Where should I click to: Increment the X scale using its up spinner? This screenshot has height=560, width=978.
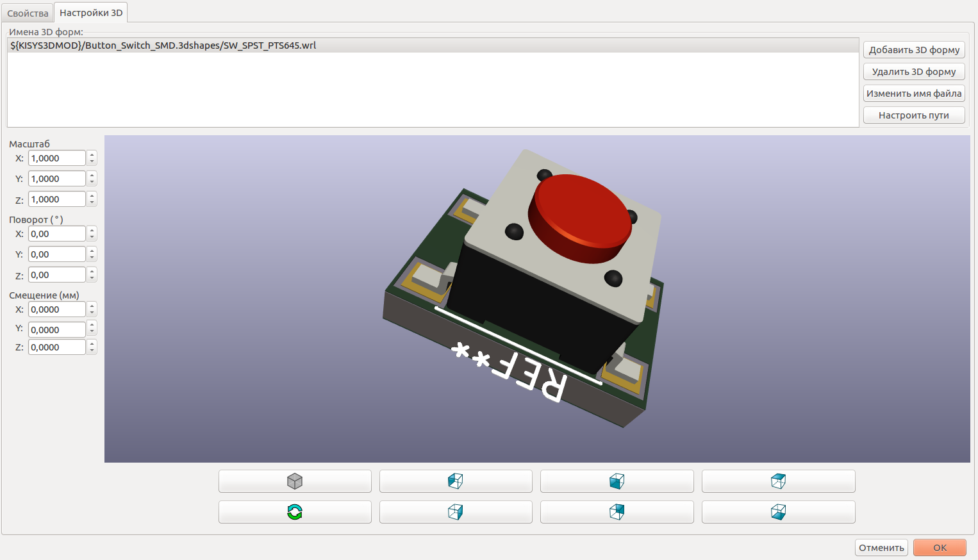pyautogui.click(x=92, y=154)
